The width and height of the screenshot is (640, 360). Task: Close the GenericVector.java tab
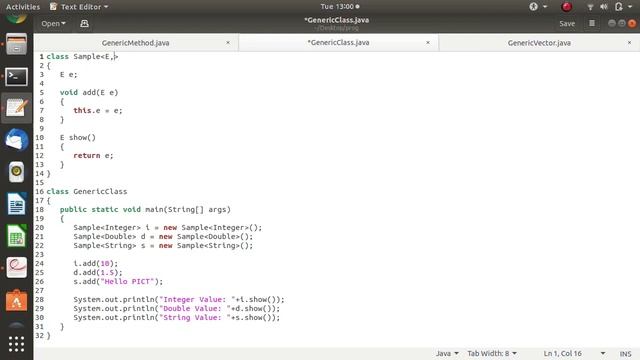[x=629, y=42]
